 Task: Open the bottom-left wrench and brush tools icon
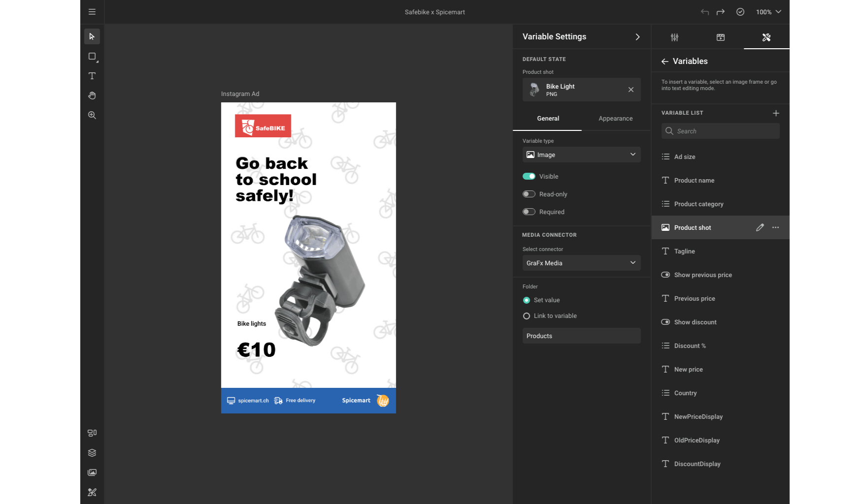92,492
